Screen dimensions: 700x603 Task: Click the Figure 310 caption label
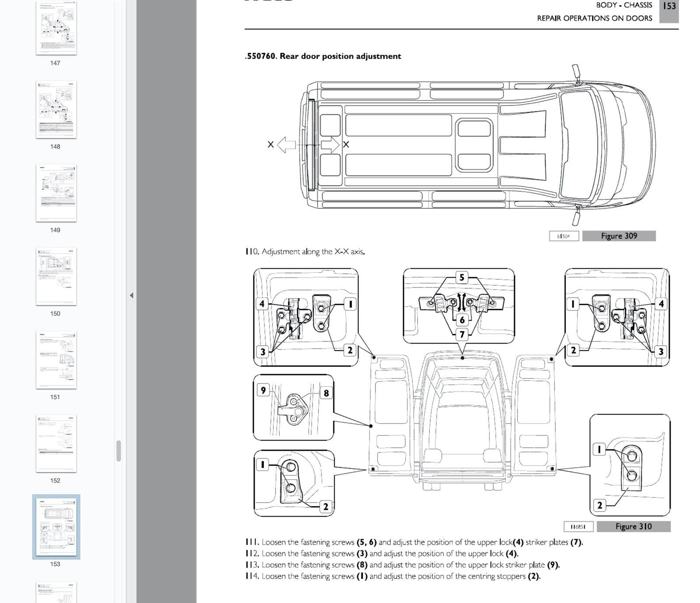pos(633,526)
